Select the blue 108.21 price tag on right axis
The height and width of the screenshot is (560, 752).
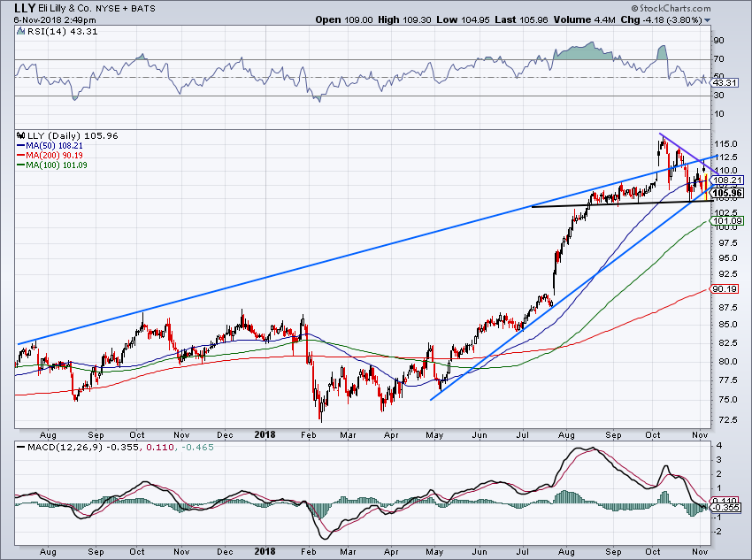click(x=725, y=180)
